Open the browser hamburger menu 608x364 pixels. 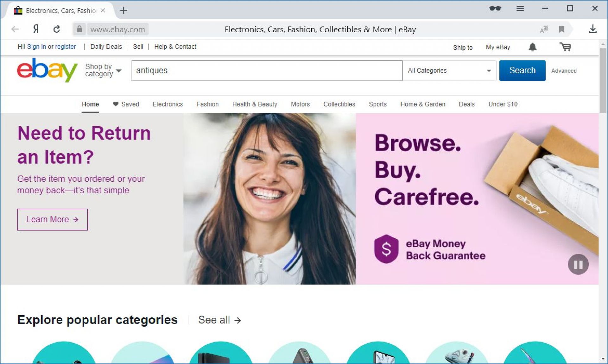pos(520,9)
